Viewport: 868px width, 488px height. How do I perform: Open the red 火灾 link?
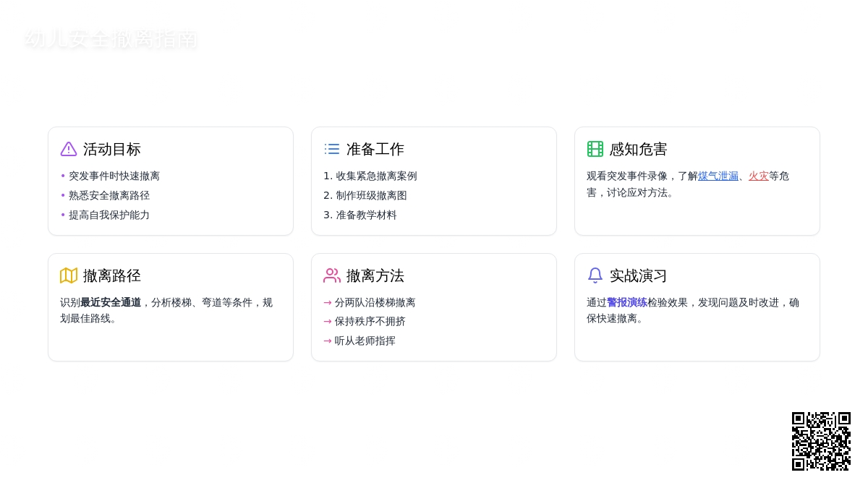point(758,176)
